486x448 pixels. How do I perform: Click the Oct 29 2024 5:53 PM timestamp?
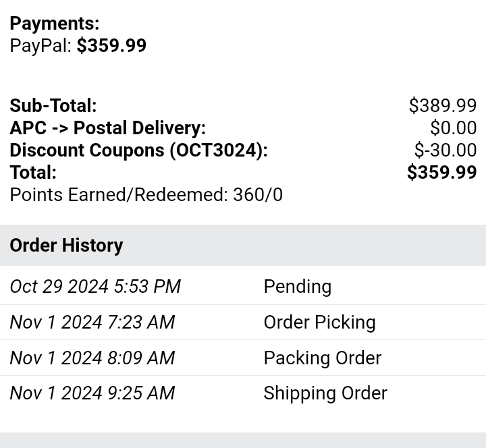95,286
